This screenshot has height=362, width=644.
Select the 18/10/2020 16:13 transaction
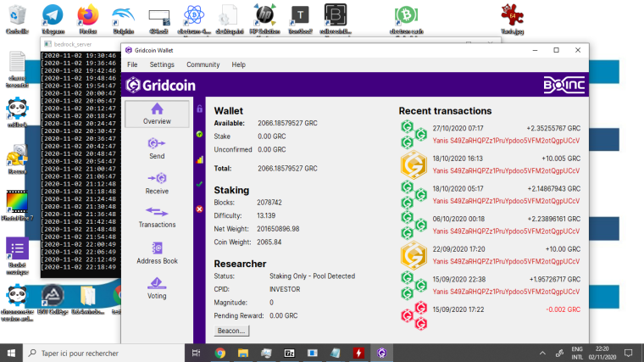[x=491, y=164]
